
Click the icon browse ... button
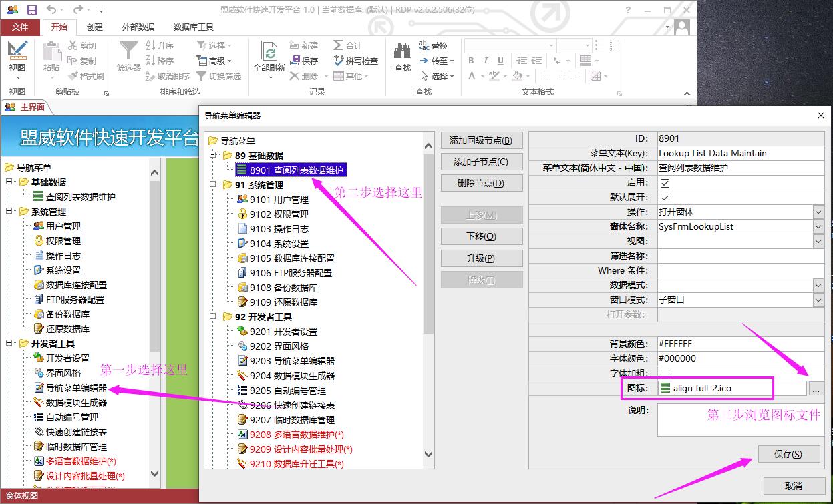click(816, 388)
